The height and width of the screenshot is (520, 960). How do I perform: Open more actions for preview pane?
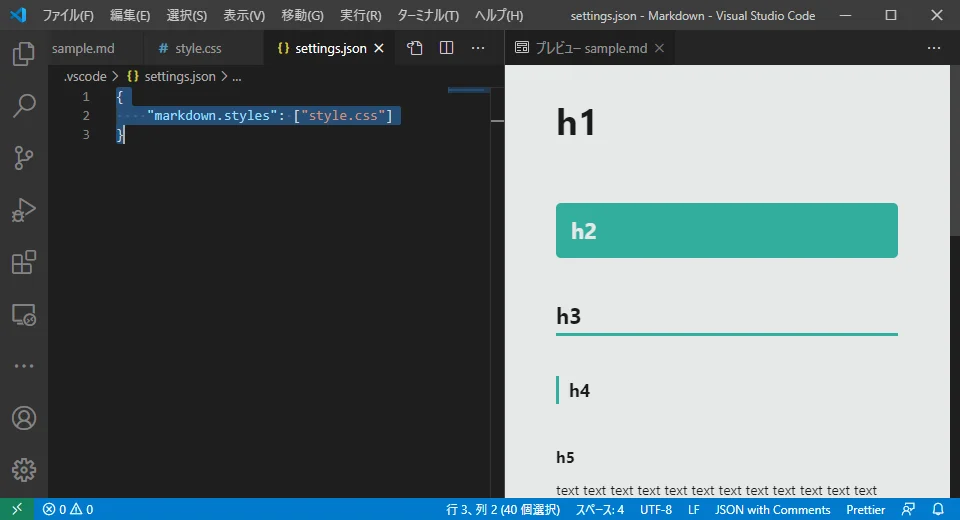(x=934, y=48)
